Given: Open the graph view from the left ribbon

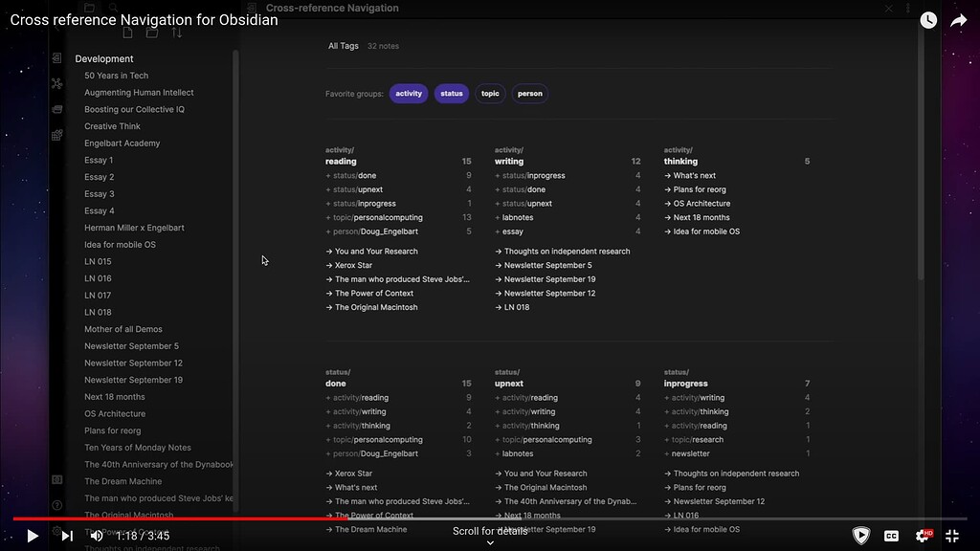Looking at the screenshot, I should click(x=57, y=83).
